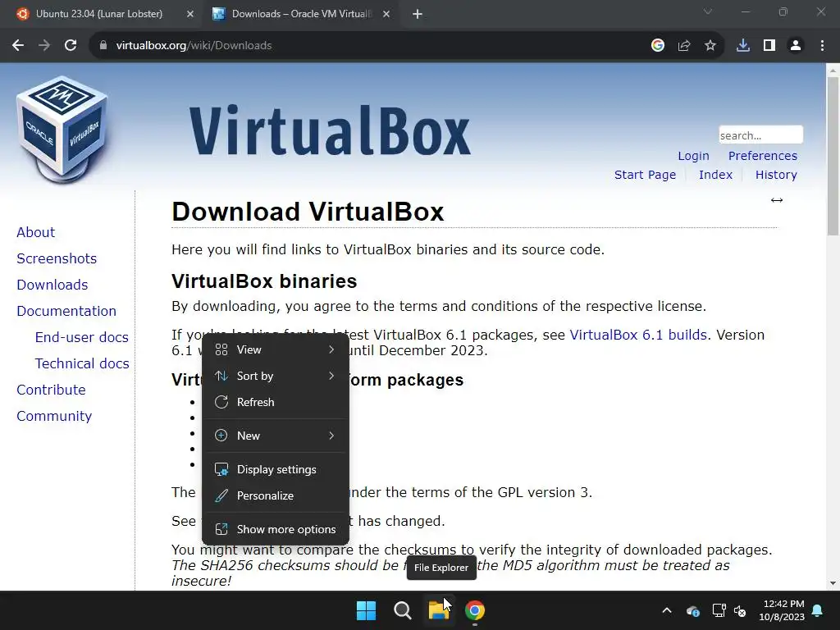Click the page width toggle arrow icon

pos(777,200)
